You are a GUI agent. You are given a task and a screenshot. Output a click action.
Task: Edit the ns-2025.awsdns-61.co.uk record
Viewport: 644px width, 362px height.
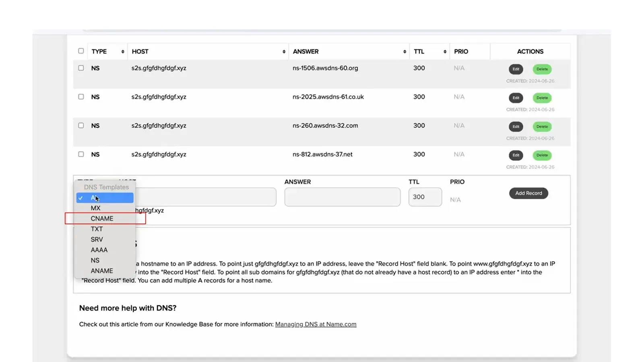[516, 98]
